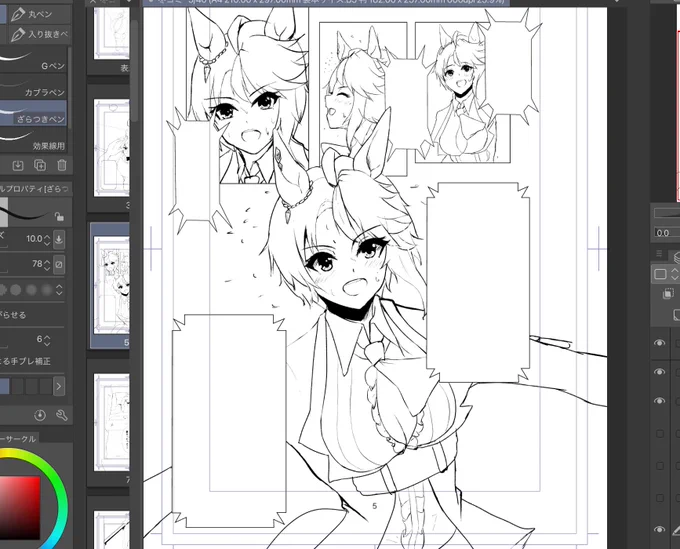Switch to the layers stack tab icon
The height and width of the screenshot is (549, 680).
(676, 257)
